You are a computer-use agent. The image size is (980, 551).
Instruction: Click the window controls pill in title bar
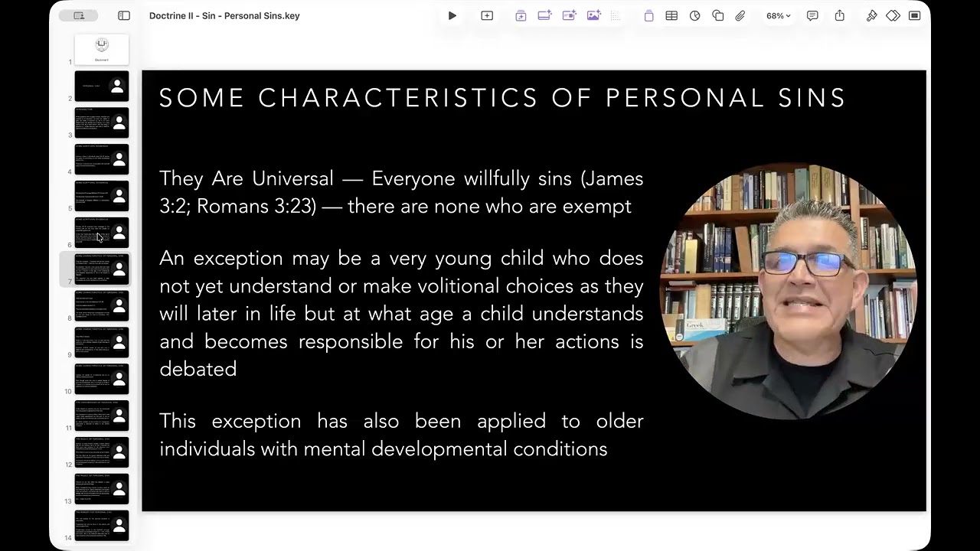(78, 15)
